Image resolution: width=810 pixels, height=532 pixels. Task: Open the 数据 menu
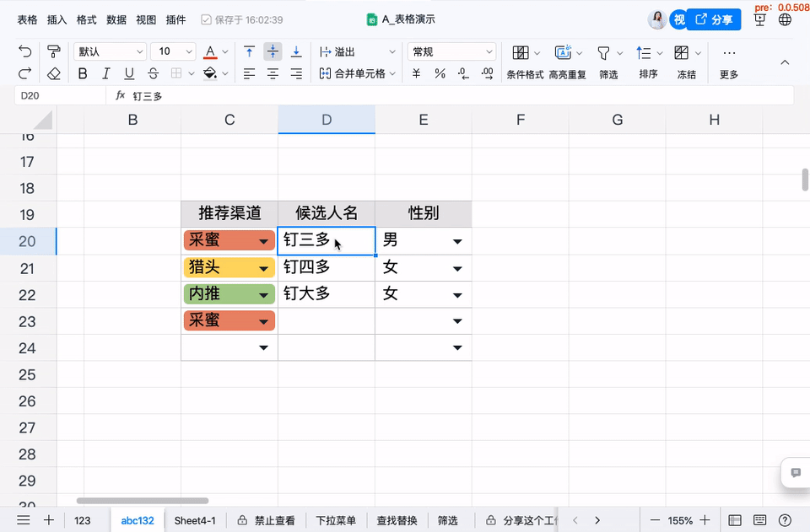pos(116,19)
